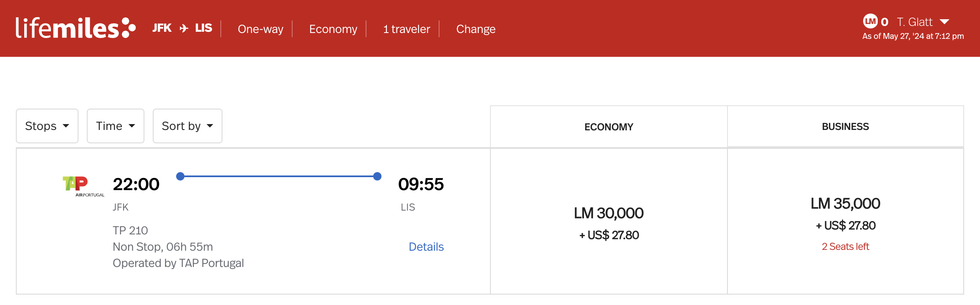The image size is (980, 305).
Task: Open flight Details link
Action: 426,247
